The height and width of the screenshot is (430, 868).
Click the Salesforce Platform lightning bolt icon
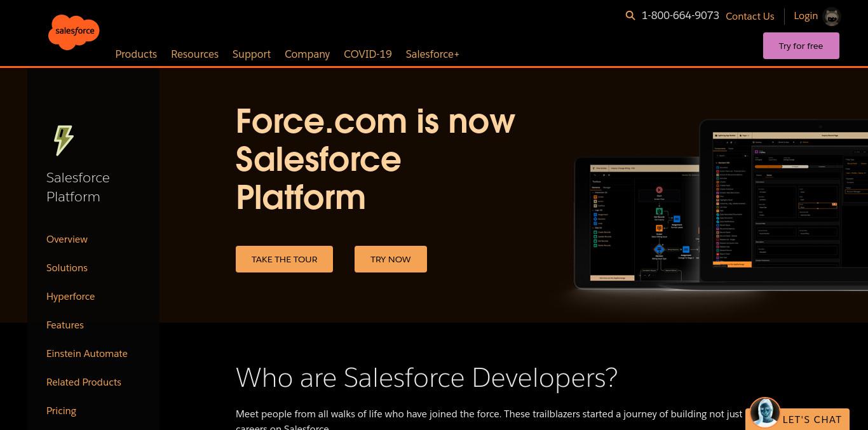point(64,140)
